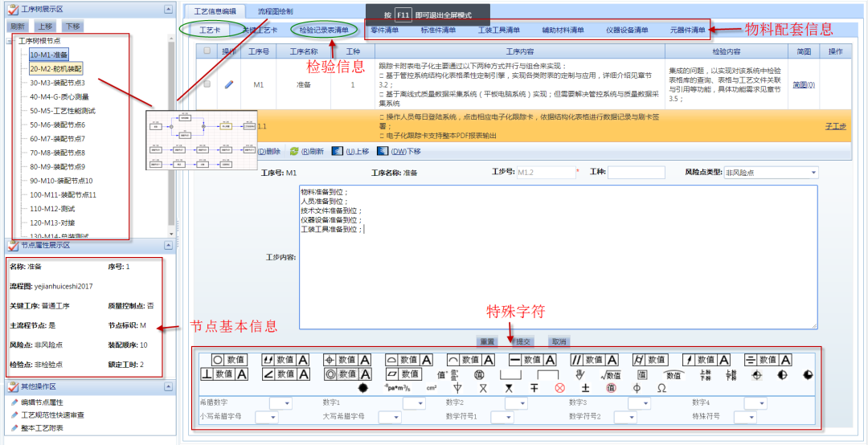Insert the plus-minus ± symbol
The height and width of the screenshot is (445, 868).
tap(585, 388)
